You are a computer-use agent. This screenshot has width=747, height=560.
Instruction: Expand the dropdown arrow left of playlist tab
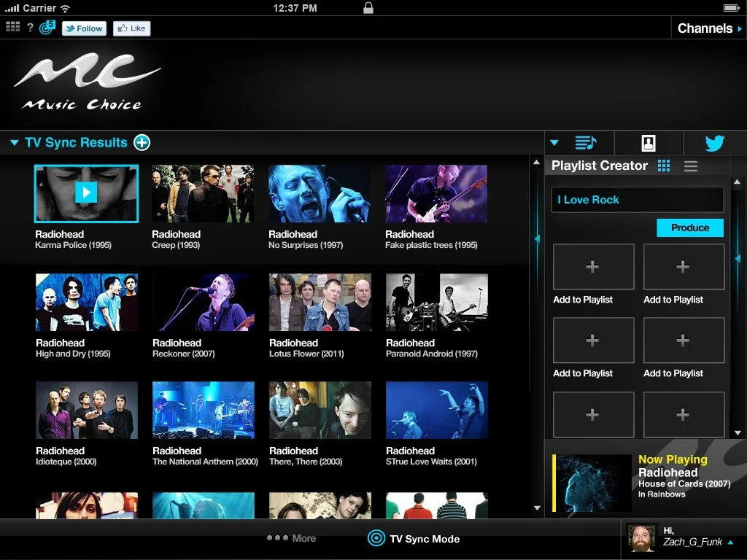[x=554, y=142]
